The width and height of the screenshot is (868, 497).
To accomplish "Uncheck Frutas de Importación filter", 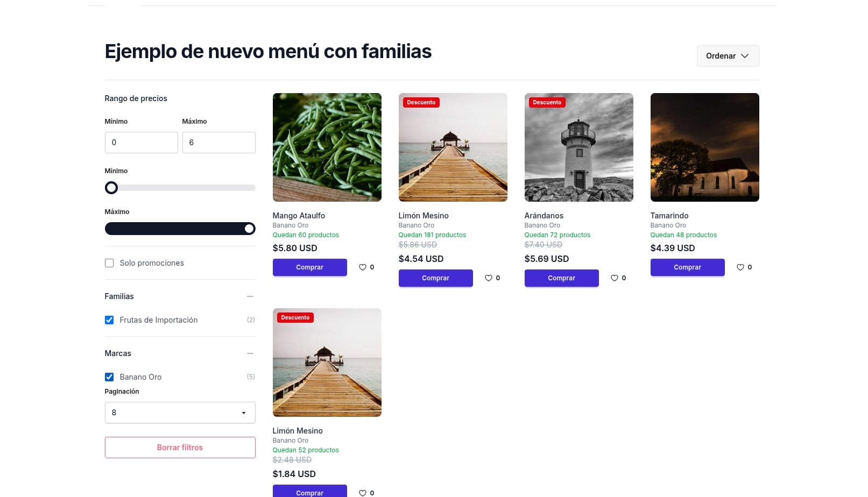I will (109, 320).
